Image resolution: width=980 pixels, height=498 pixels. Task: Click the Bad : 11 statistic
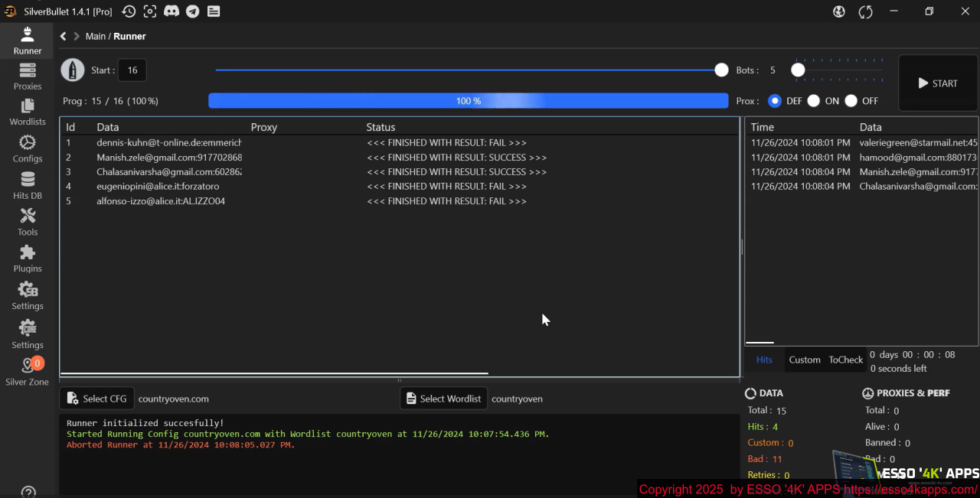765,459
